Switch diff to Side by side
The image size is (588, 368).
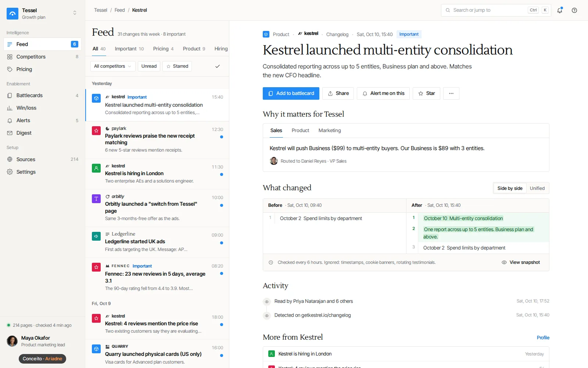(510, 188)
